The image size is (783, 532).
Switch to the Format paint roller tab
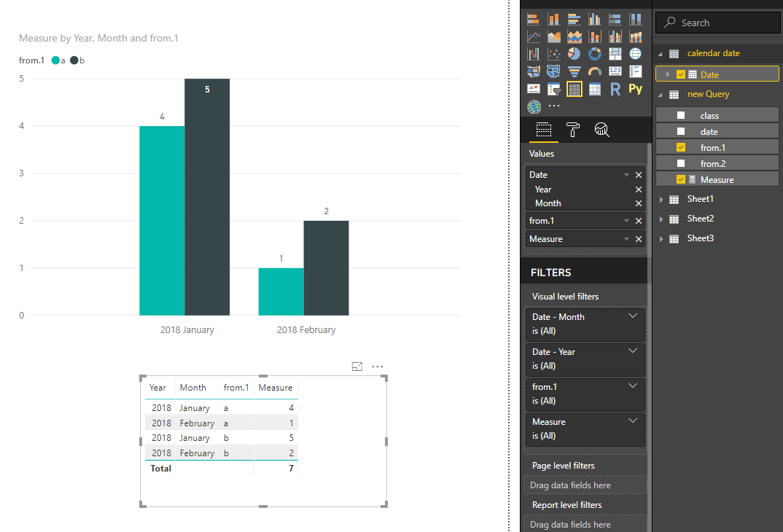(573, 130)
